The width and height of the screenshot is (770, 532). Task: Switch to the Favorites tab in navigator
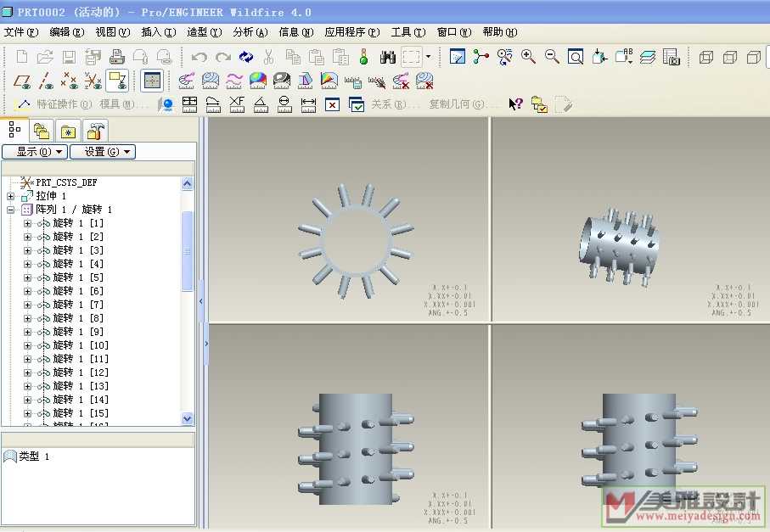click(x=68, y=131)
